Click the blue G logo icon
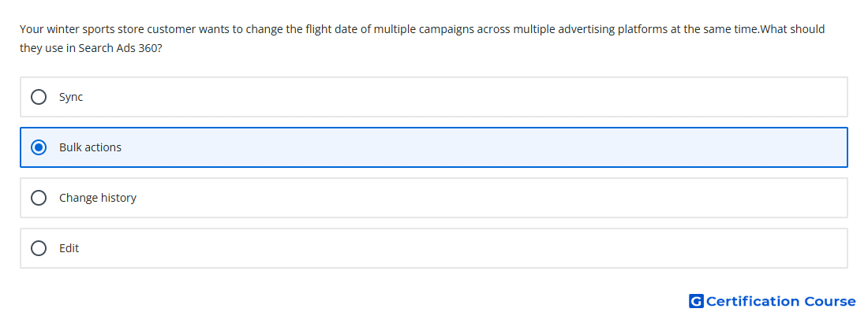Viewport: 868px width, 316px height. click(x=696, y=301)
